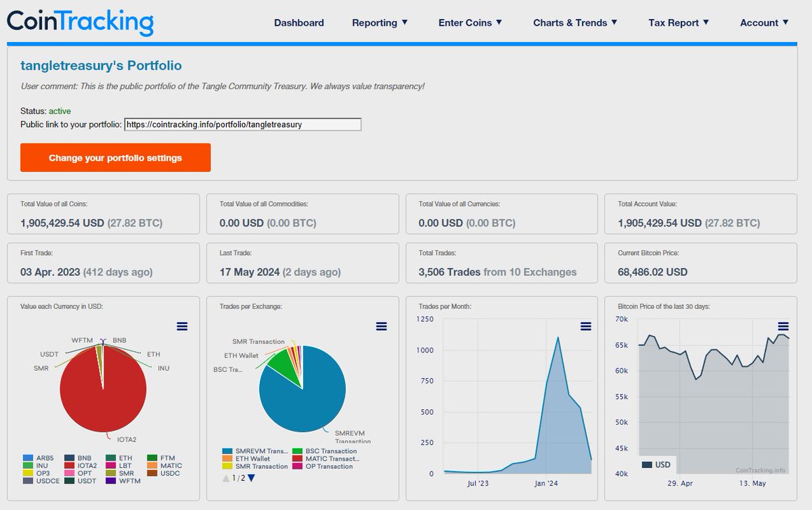Toggle BNB legend item in currency chart
The height and width of the screenshot is (510, 812).
(x=78, y=458)
